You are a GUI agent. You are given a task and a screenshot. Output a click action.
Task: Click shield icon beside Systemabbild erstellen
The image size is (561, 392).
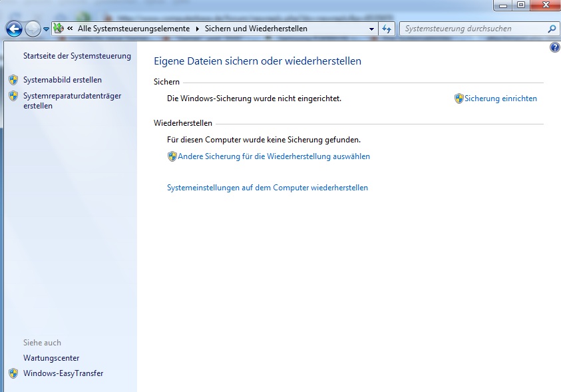(13, 80)
